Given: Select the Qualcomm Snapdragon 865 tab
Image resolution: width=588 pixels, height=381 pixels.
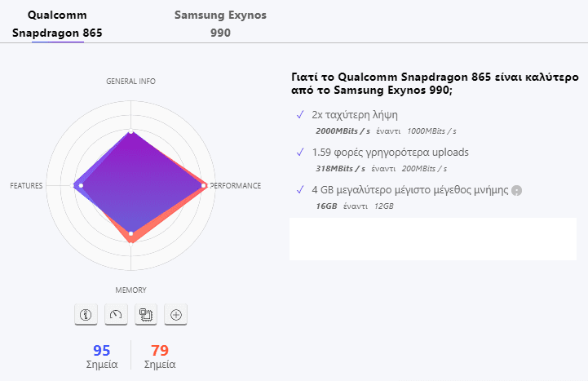Looking at the screenshot, I should [x=57, y=24].
